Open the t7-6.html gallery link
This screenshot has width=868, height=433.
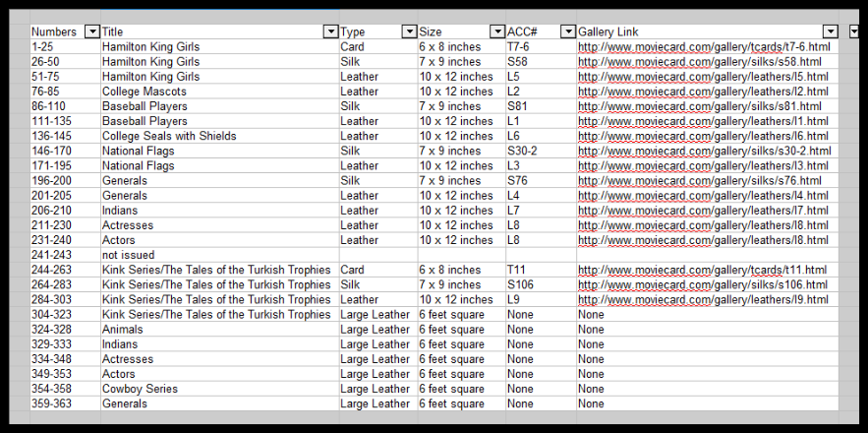tap(704, 47)
